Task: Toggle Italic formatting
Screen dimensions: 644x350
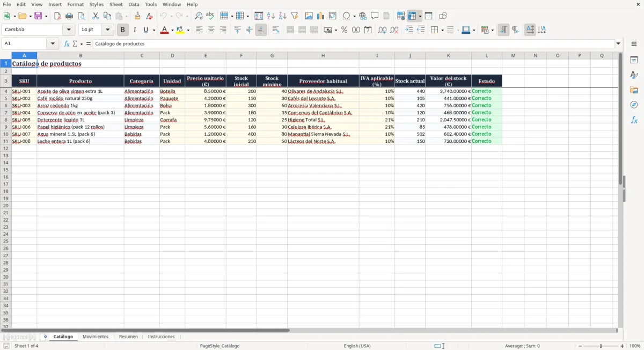Action: [135, 30]
